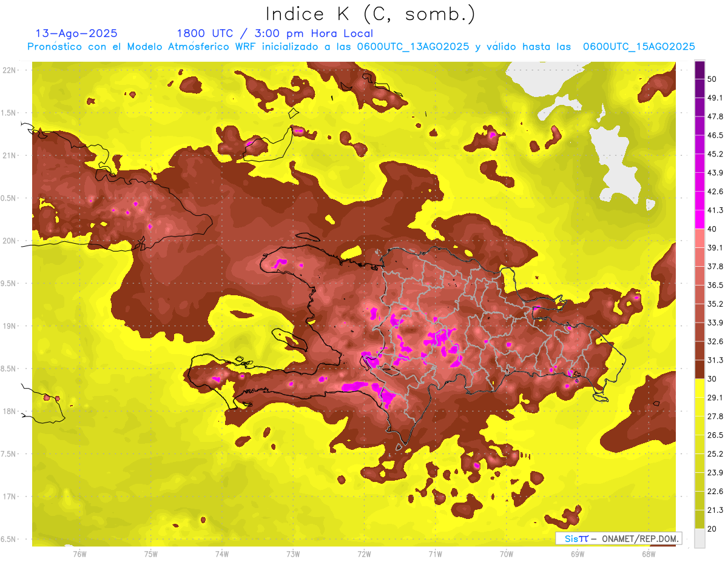728x562 pixels.
Task: Click the legend value "42.6"
Action: coord(715,192)
